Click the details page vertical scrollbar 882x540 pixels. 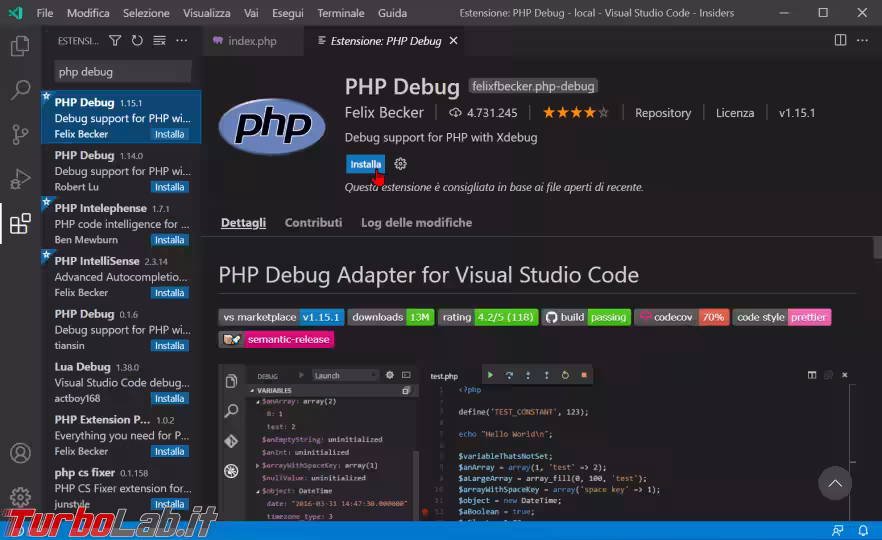[x=877, y=248]
